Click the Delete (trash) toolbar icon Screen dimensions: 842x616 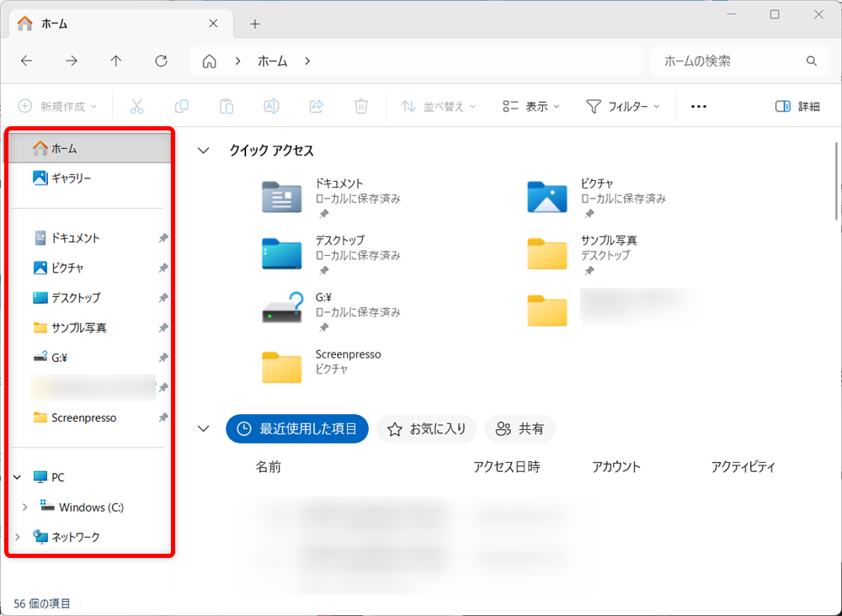pyautogui.click(x=360, y=105)
